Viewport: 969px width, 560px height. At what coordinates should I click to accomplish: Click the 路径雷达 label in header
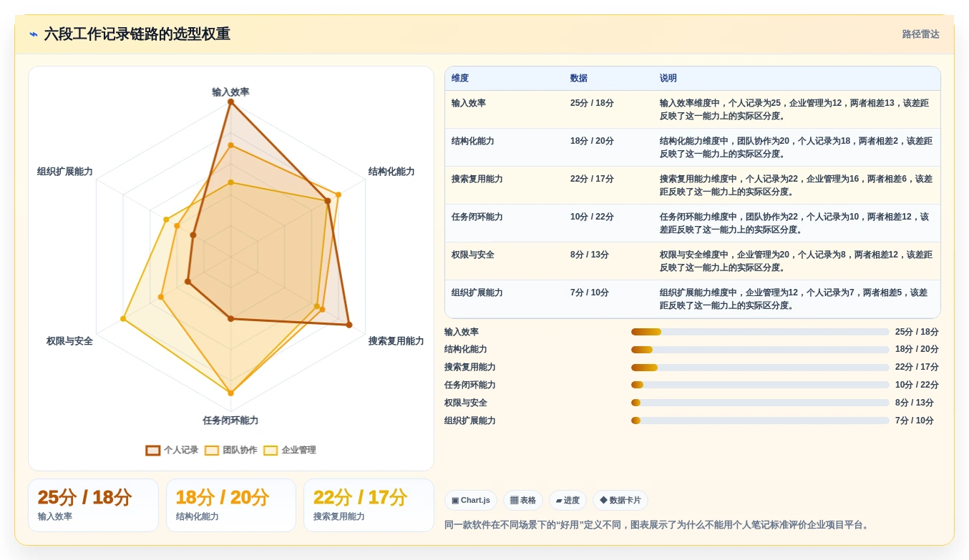coord(920,34)
